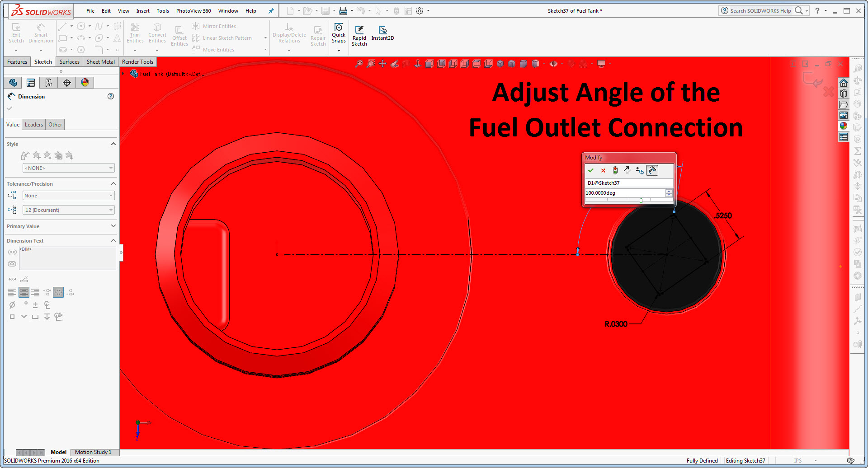Click the Repair Sketch tool

(318, 36)
